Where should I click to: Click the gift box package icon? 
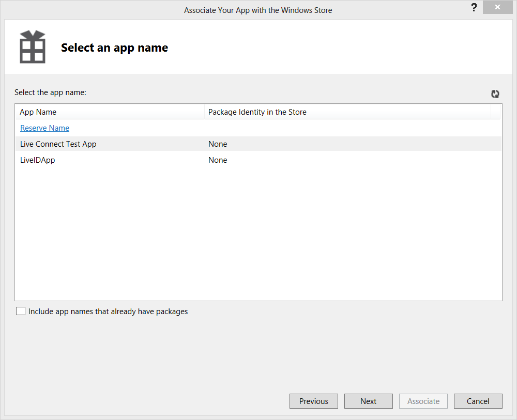coord(33,47)
